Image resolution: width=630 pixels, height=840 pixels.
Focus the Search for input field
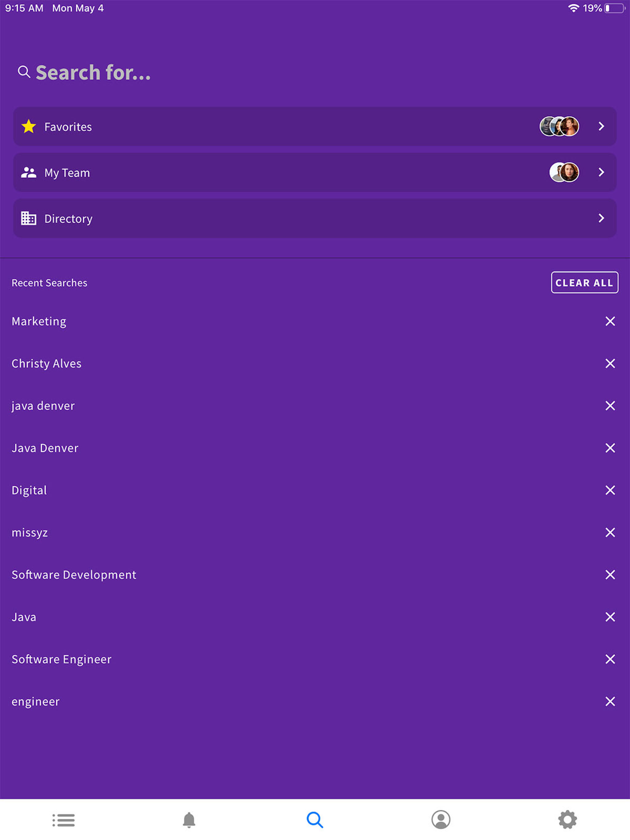point(315,72)
